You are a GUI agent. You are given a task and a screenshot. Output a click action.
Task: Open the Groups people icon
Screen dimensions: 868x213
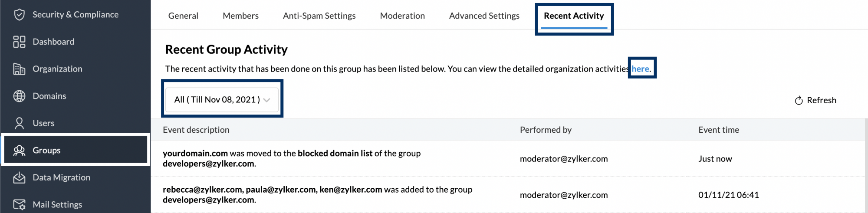[x=19, y=151]
